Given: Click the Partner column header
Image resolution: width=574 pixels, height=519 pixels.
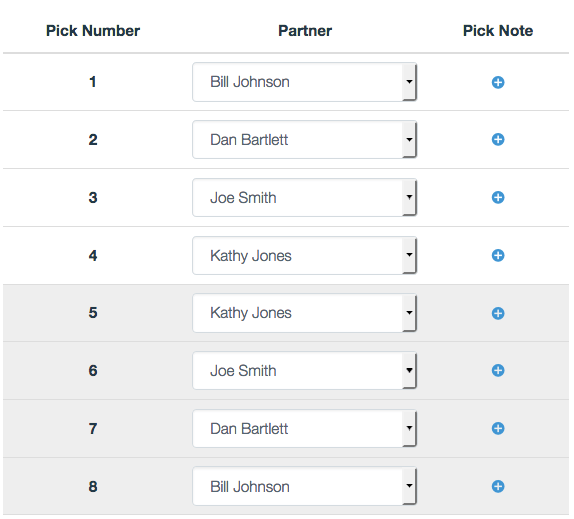Looking at the screenshot, I should [x=305, y=31].
